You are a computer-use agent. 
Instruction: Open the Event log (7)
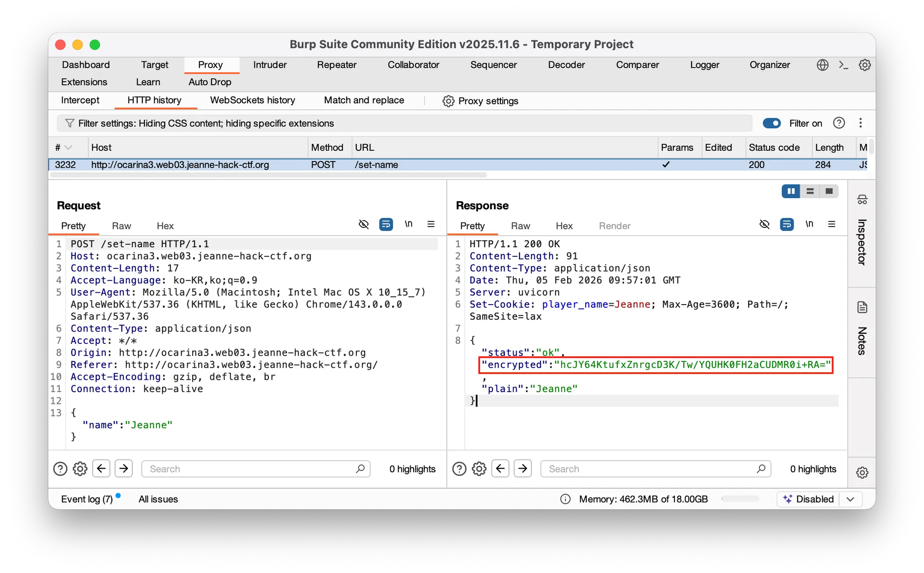[x=87, y=499]
